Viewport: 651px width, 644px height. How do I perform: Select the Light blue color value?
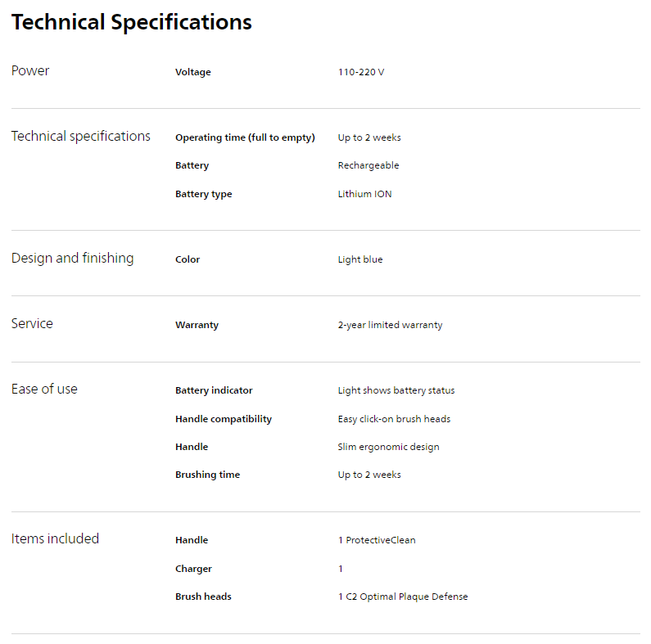[x=360, y=259]
